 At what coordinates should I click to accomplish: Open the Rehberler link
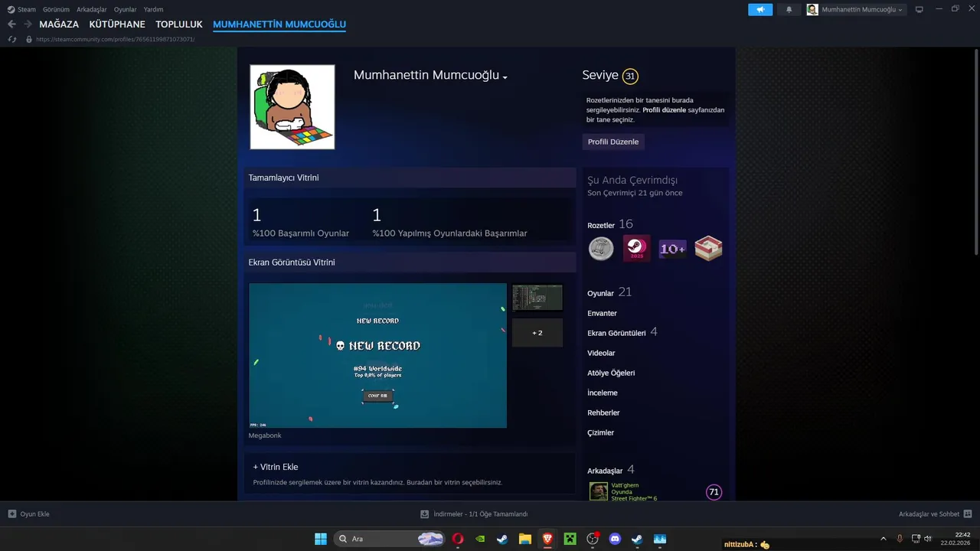603,412
